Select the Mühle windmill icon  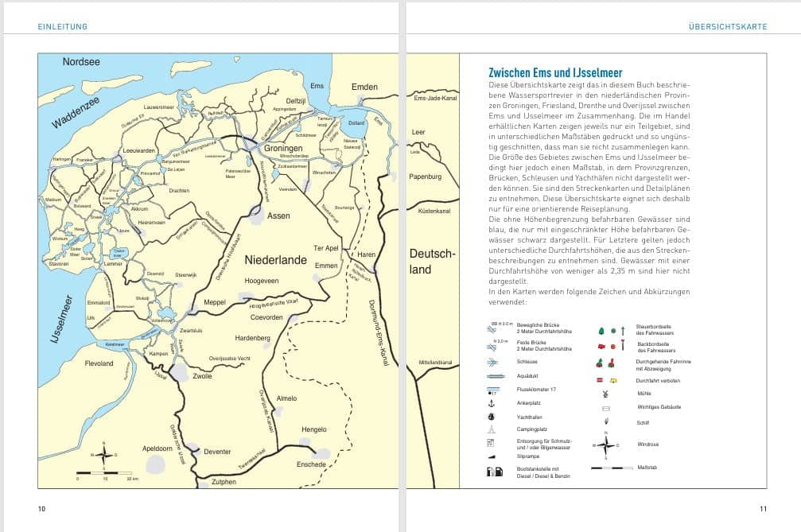point(605,394)
